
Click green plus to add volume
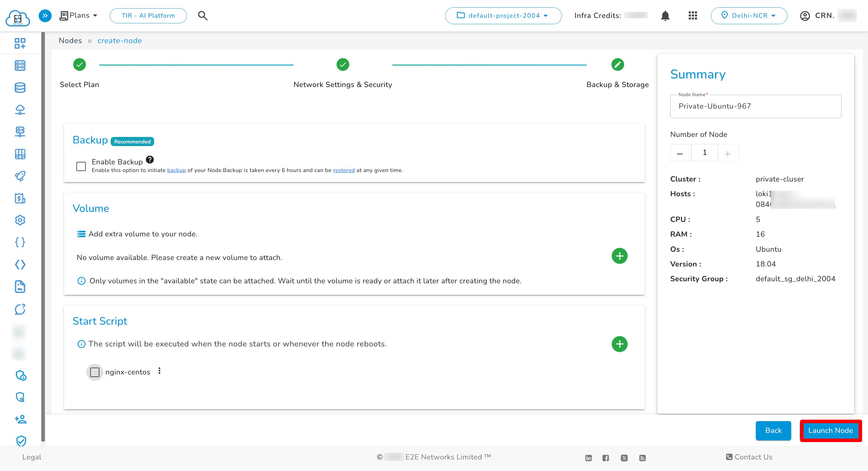coord(619,256)
